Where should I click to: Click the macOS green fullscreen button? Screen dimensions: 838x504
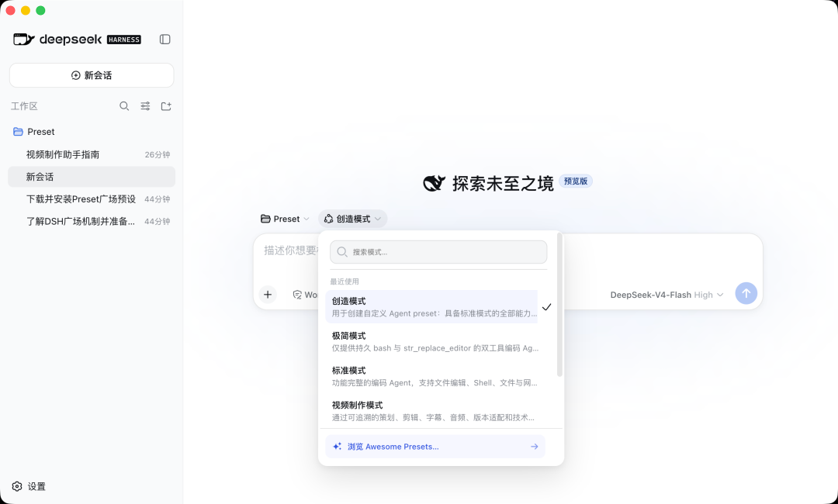point(40,11)
